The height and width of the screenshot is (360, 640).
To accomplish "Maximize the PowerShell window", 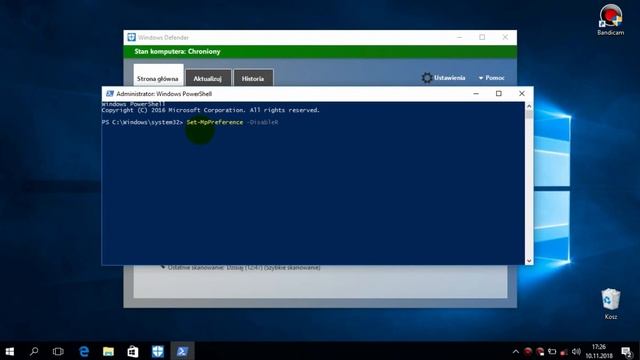I will 498,93.
